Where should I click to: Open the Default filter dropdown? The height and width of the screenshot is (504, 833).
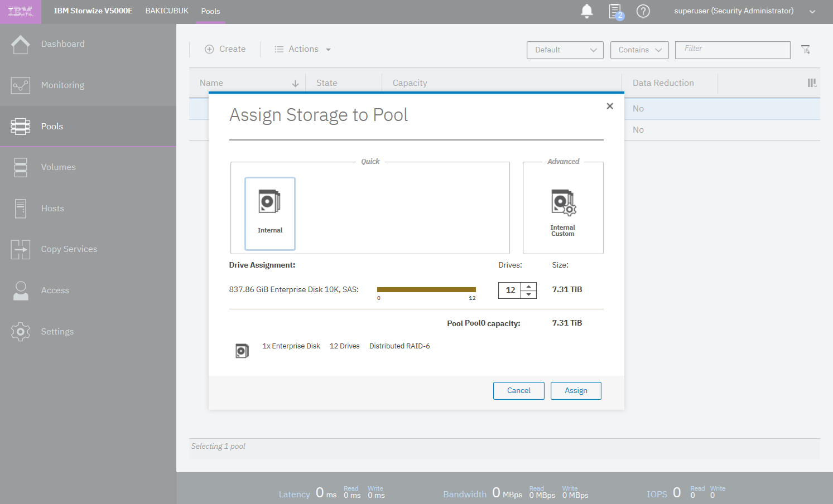(x=565, y=50)
